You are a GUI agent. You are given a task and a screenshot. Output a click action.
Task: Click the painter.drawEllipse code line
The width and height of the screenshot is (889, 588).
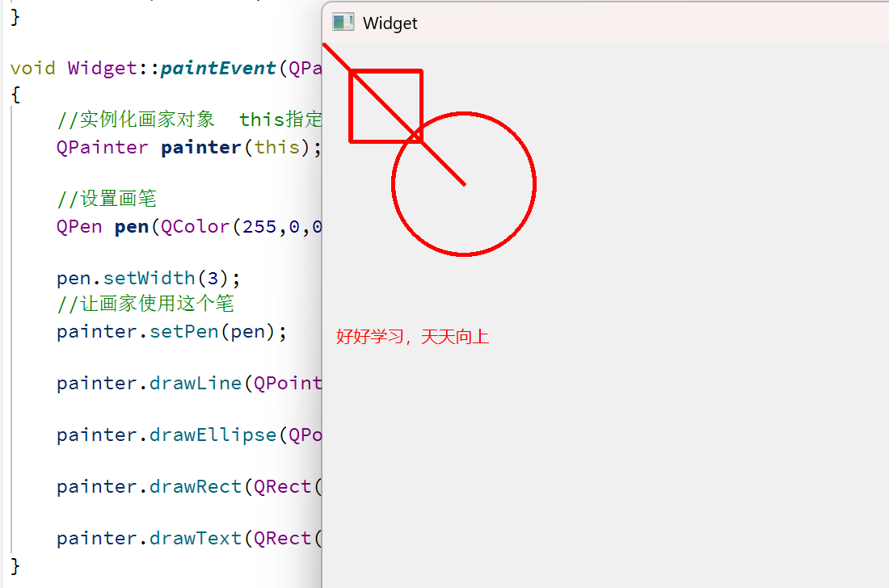point(189,435)
